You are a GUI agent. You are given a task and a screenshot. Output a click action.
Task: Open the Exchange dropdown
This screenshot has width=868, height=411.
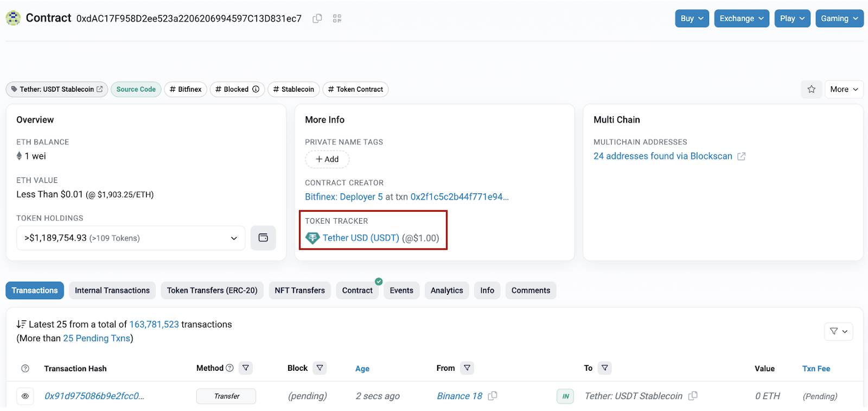click(742, 18)
